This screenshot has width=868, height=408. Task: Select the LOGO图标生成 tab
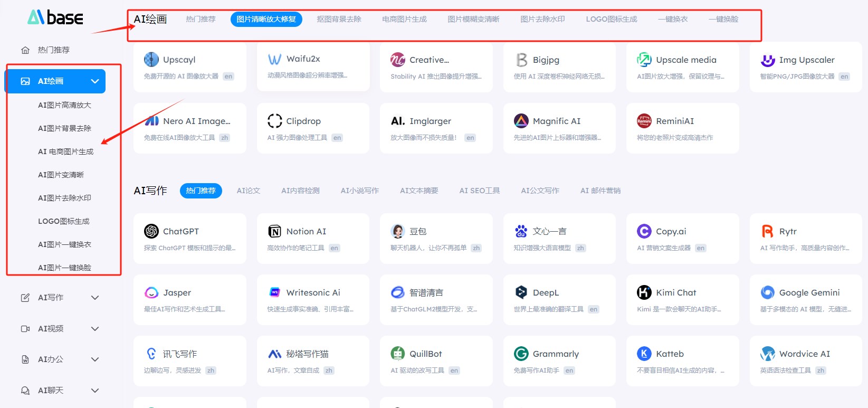tap(612, 19)
